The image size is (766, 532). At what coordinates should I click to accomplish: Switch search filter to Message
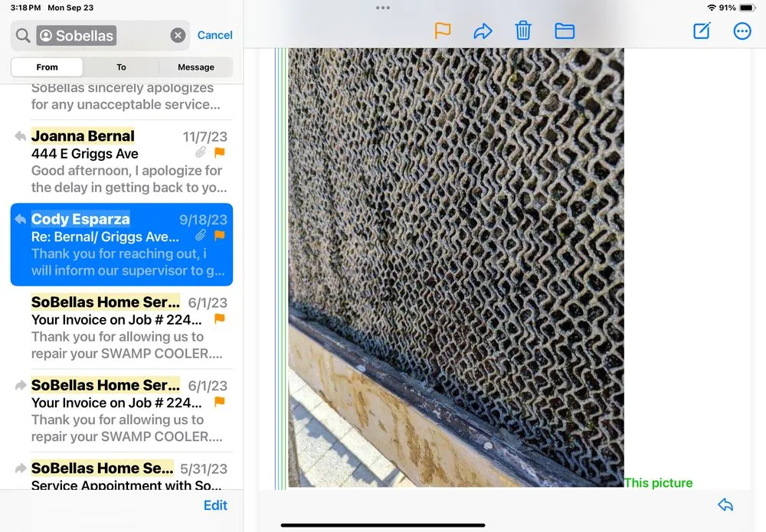coord(196,67)
